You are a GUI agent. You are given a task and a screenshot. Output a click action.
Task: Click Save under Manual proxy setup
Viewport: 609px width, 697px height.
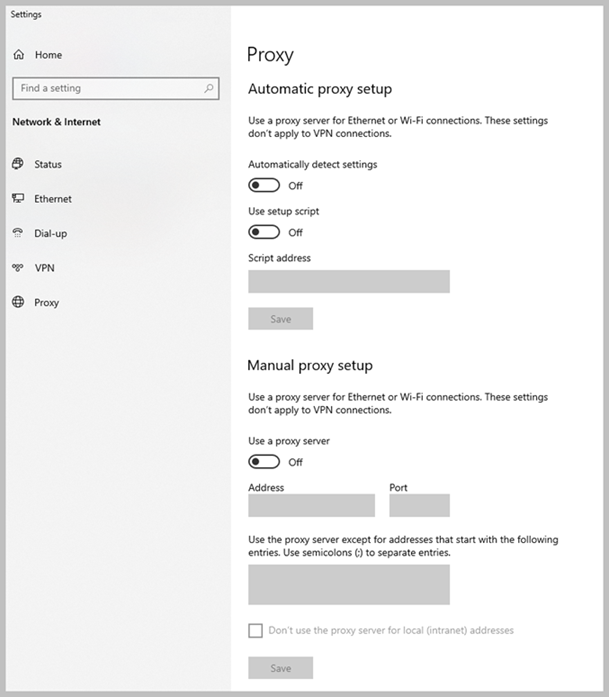280,668
